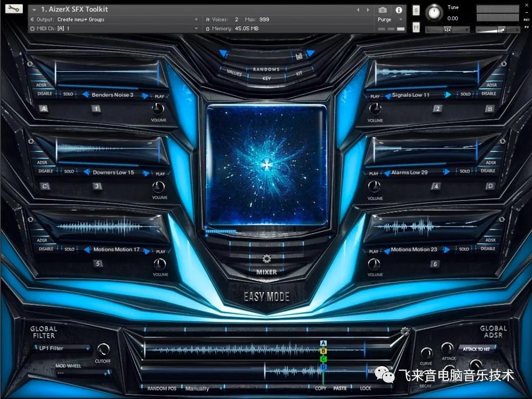
Task: Go to next instrument with header right arrow
Action: pos(368,10)
